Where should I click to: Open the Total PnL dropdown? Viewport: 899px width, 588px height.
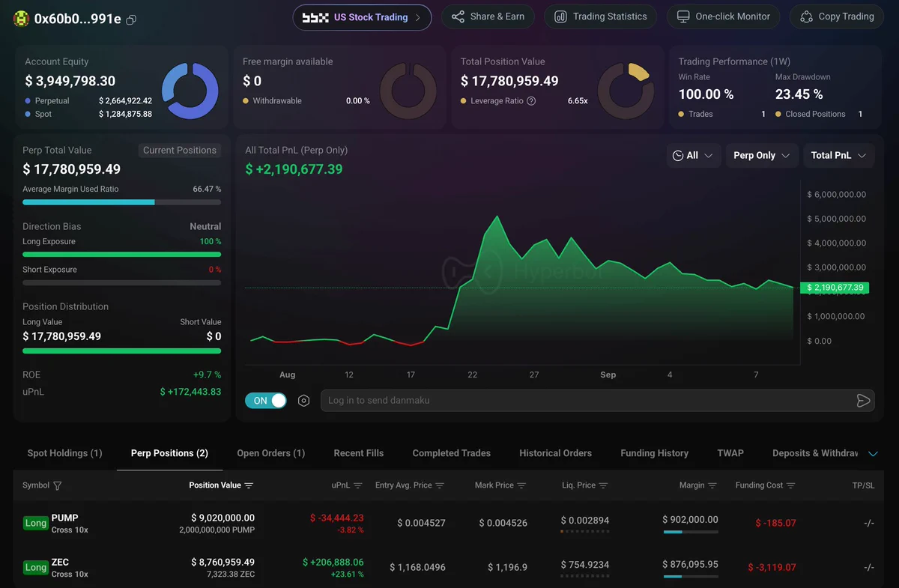pos(838,156)
